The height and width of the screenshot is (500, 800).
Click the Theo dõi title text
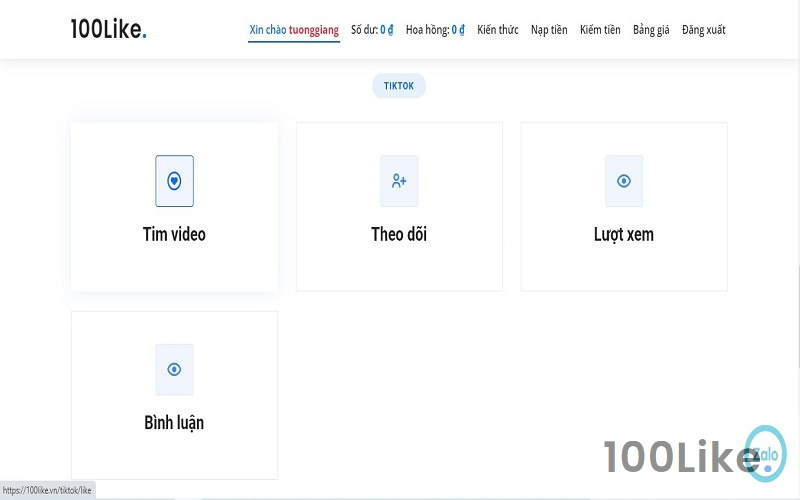click(399, 234)
